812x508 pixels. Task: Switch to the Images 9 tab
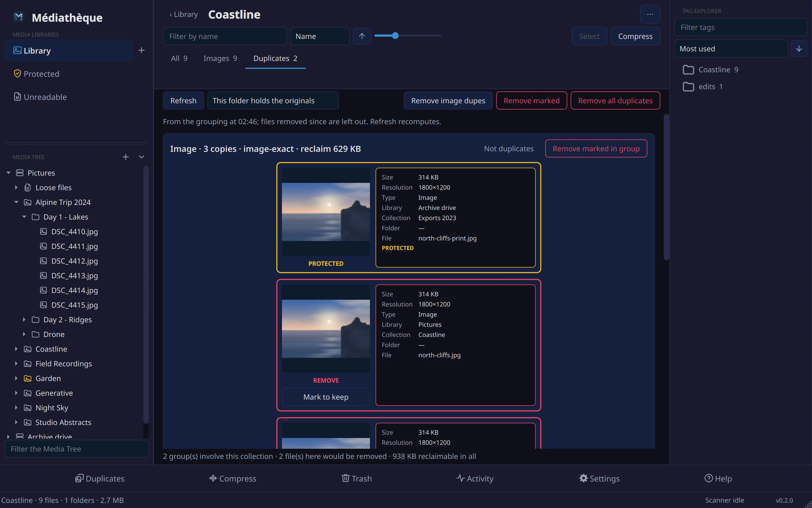pyautogui.click(x=220, y=58)
